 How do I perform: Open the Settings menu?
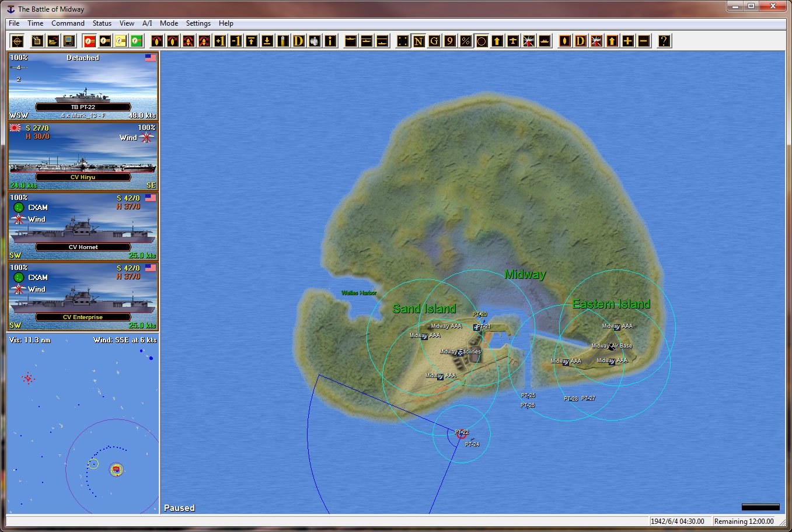pyautogui.click(x=198, y=23)
